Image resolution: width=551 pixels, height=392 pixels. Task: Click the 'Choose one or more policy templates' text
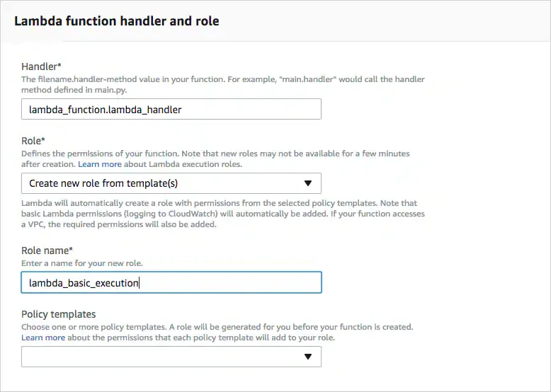tap(217, 327)
